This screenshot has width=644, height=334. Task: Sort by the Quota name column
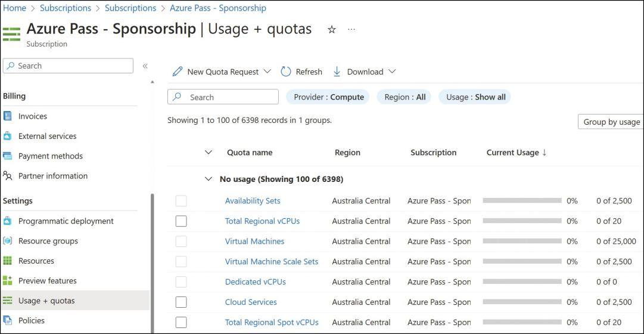point(250,152)
